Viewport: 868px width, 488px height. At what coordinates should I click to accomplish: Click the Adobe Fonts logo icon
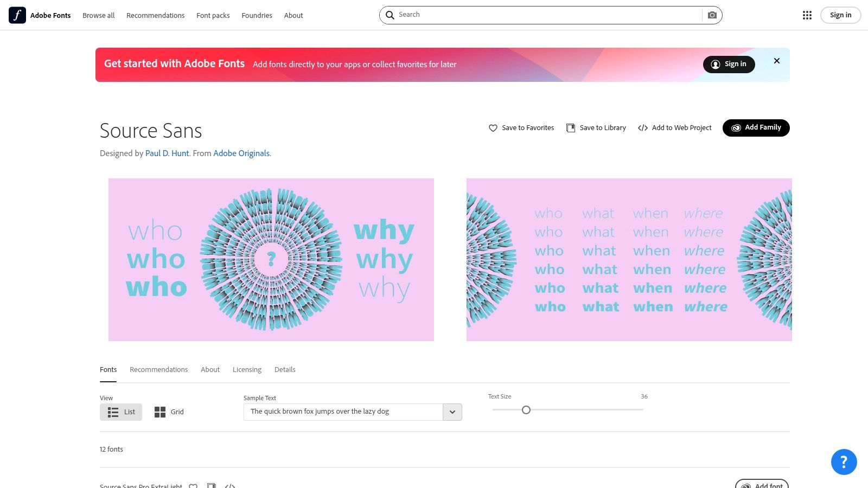coord(17,15)
